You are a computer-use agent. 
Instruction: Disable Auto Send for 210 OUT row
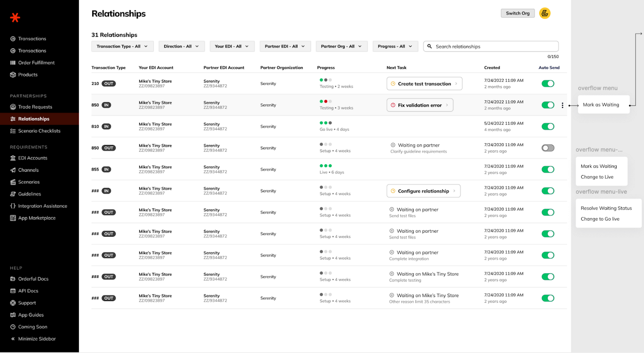(547, 84)
